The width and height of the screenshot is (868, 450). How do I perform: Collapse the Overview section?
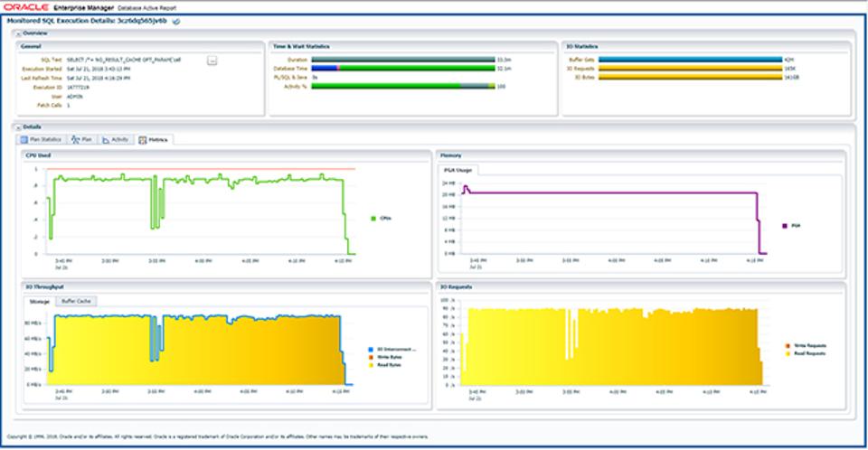click(x=18, y=33)
